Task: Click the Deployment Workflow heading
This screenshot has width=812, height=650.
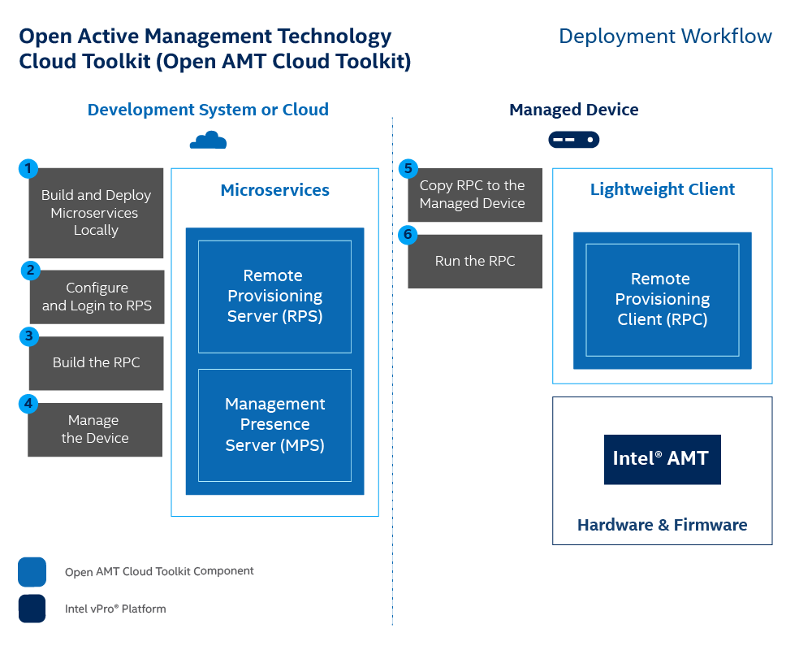Action: [665, 36]
